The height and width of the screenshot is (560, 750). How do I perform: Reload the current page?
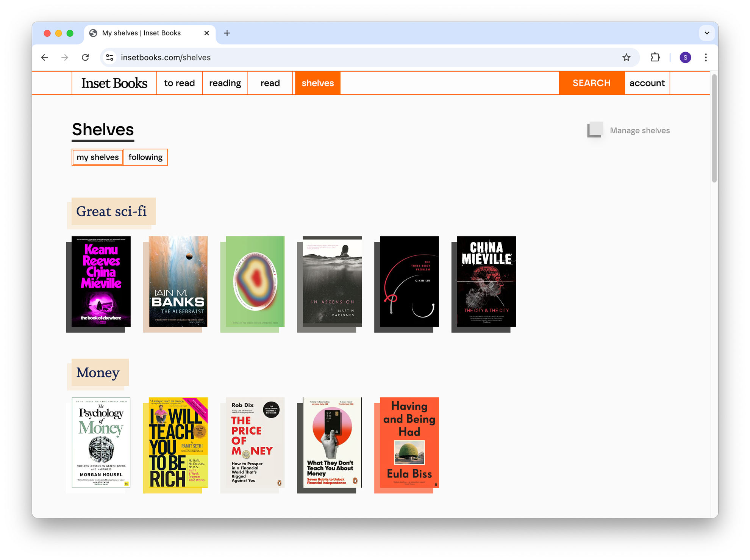[85, 57]
